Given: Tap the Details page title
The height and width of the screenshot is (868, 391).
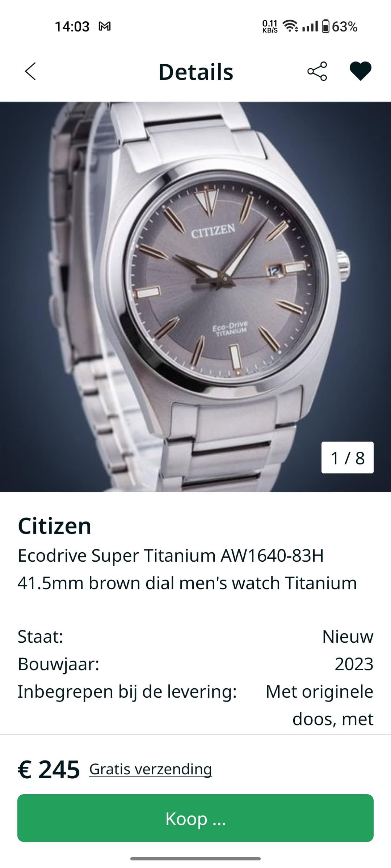Looking at the screenshot, I should (196, 72).
